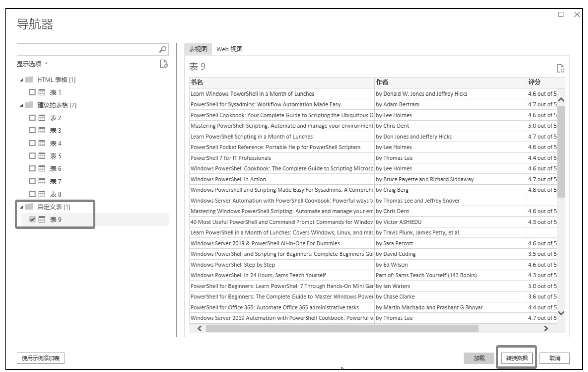Maximize the 导航器 window
Image resolution: width=588 pixels, height=372 pixels.
click(561, 14)
